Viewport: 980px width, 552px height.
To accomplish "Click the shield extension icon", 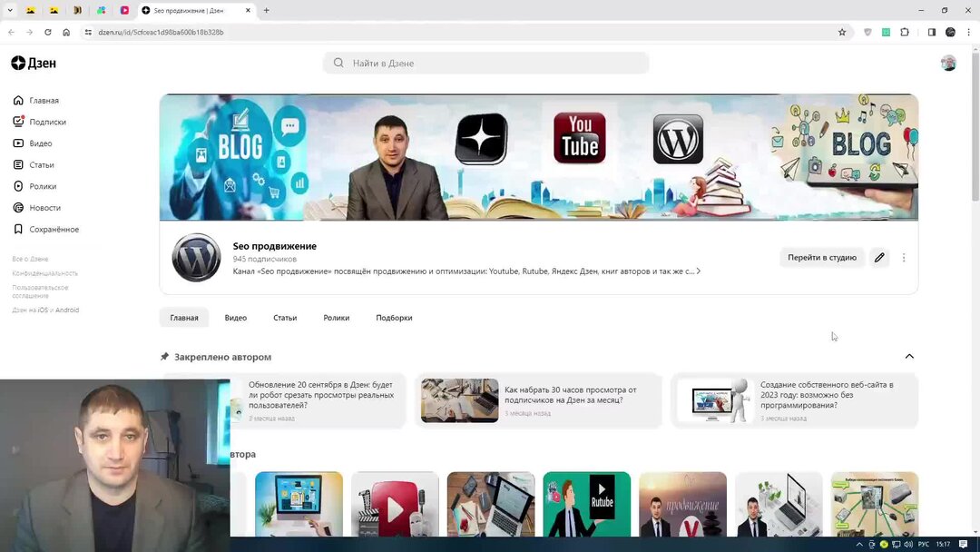I will pos(867,32).
